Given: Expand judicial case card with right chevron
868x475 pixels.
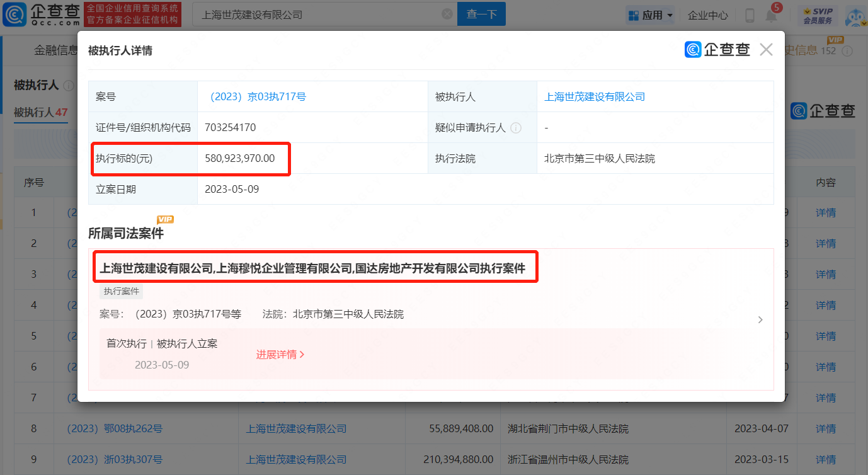Looking at the screenshot, I should (760, 320).
